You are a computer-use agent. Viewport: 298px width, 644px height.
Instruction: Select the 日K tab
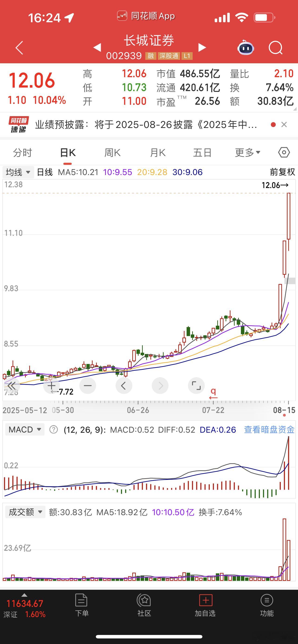pos(68,152)
